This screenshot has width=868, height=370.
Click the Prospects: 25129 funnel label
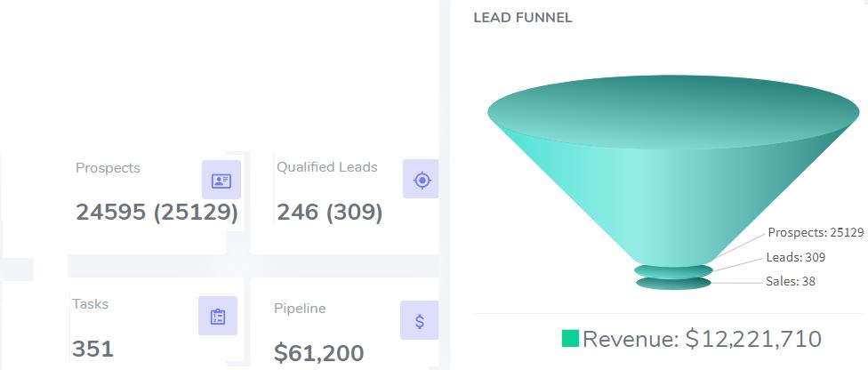(x=816, y=232)
